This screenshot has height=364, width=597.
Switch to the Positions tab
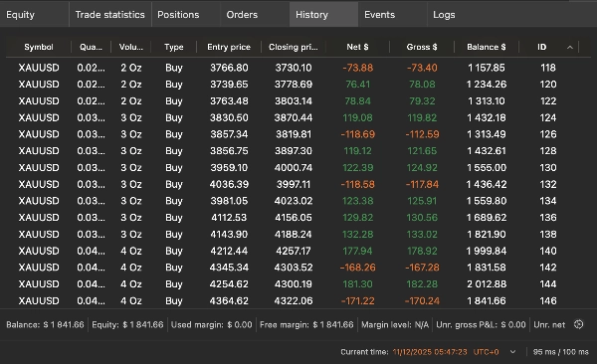(186, 15)
